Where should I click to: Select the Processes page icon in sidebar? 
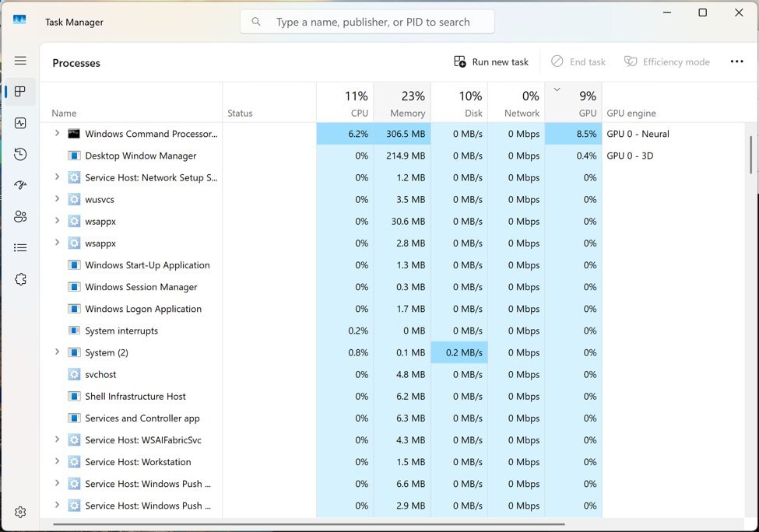(x=20, y=92)
